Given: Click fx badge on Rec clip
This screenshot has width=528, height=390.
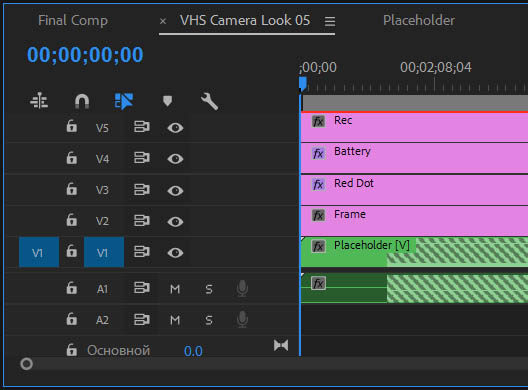Looking at the screenshot, I should click(318, 121).
